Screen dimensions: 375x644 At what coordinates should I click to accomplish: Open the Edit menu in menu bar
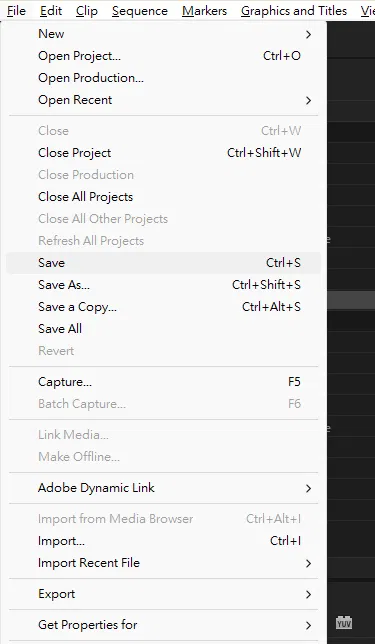(51, 11)
